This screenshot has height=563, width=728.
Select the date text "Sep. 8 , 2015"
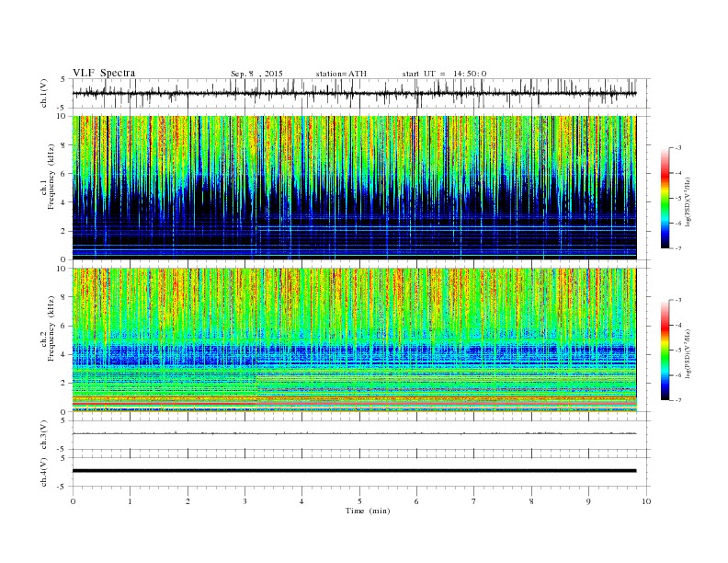point(256,74)
